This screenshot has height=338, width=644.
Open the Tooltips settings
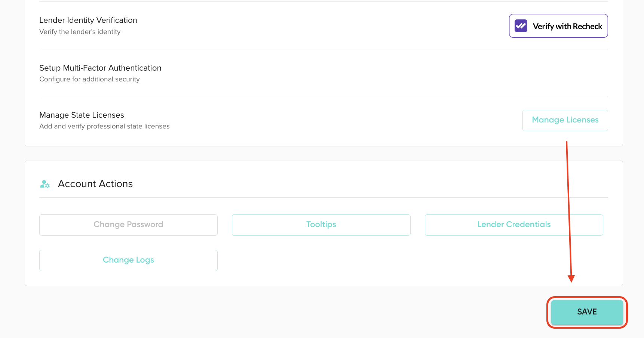tap(321, 225)
